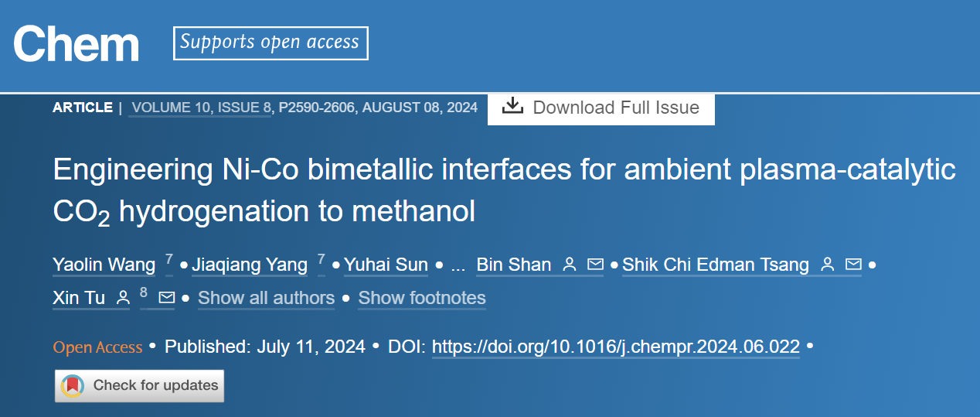Click the Chem journal logo
Screen dimensions: 980x417
coord(76,43)
